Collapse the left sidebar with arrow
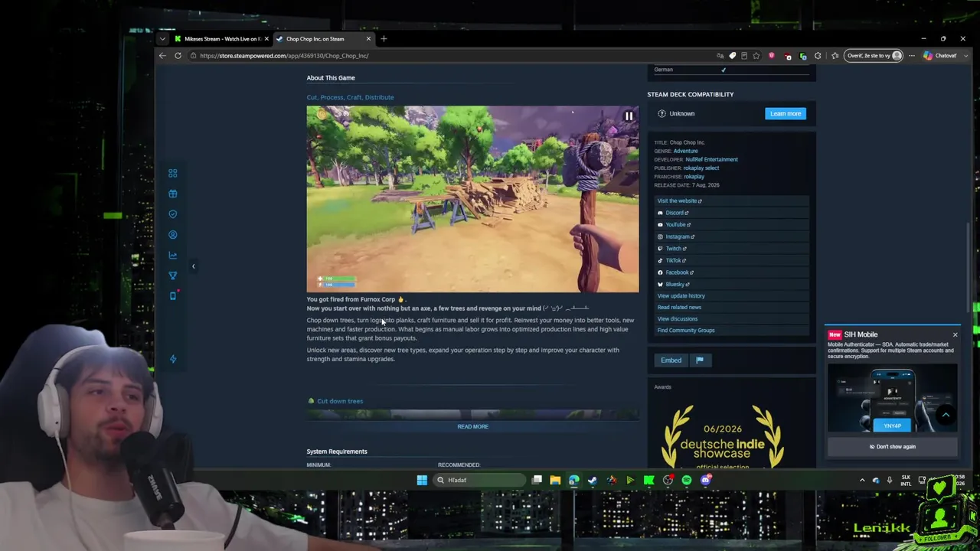Image resolution: width=980 pixels, height=551 pixels. [193, 266]
